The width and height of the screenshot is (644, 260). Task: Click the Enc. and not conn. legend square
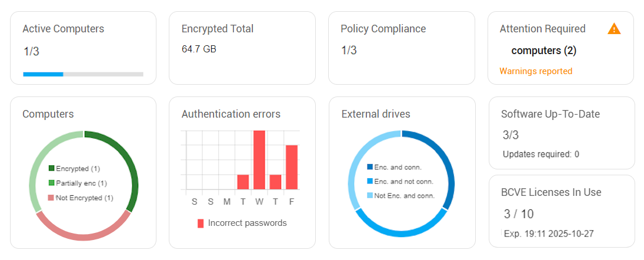coord(370,182)
